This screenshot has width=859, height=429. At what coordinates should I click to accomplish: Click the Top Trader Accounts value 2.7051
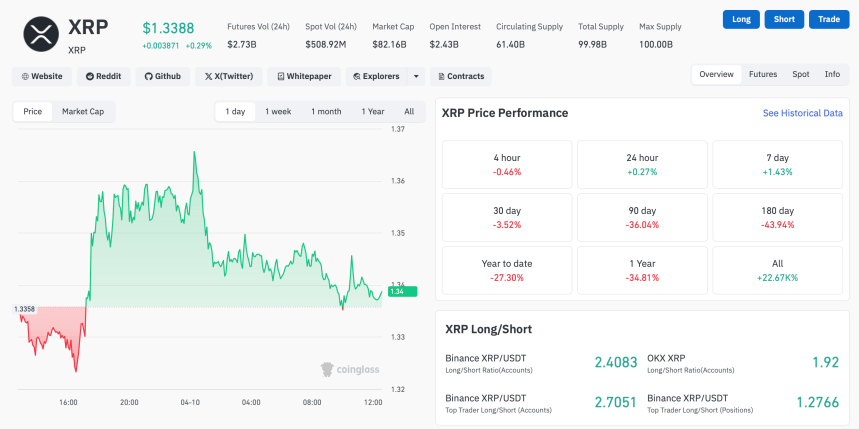pos(616,402)
